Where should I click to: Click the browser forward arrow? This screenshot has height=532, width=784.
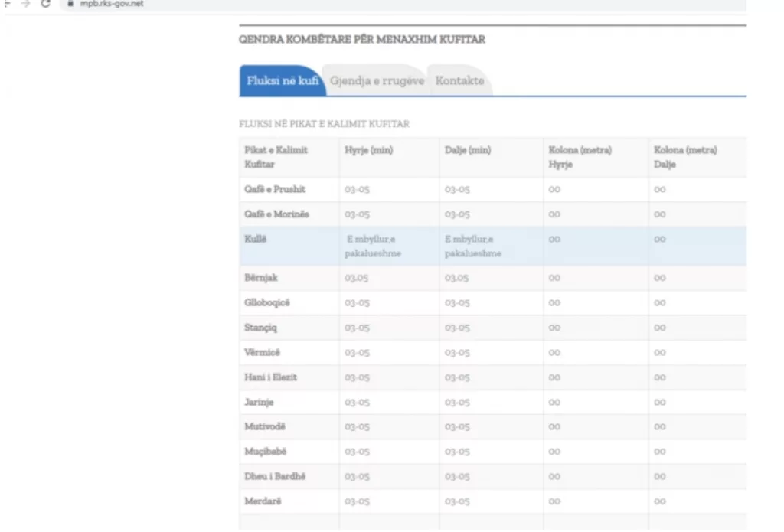coord(26,4)
